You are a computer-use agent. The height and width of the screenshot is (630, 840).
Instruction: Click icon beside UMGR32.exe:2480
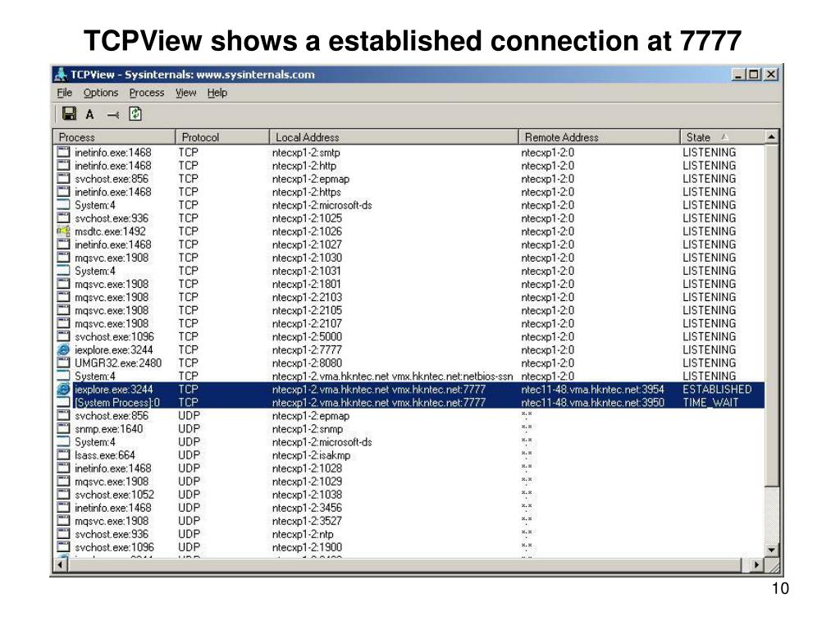tap(63, 363)
